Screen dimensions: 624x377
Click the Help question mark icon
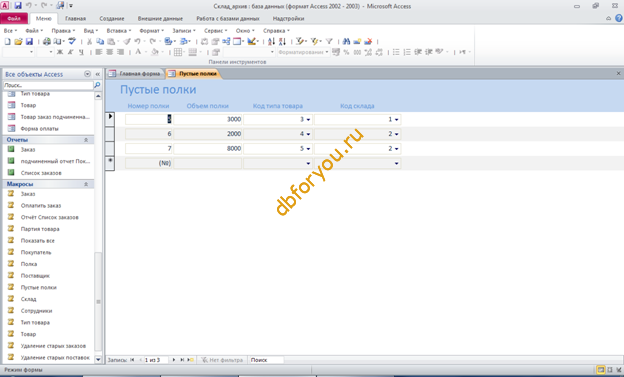(x=619, y=18)
